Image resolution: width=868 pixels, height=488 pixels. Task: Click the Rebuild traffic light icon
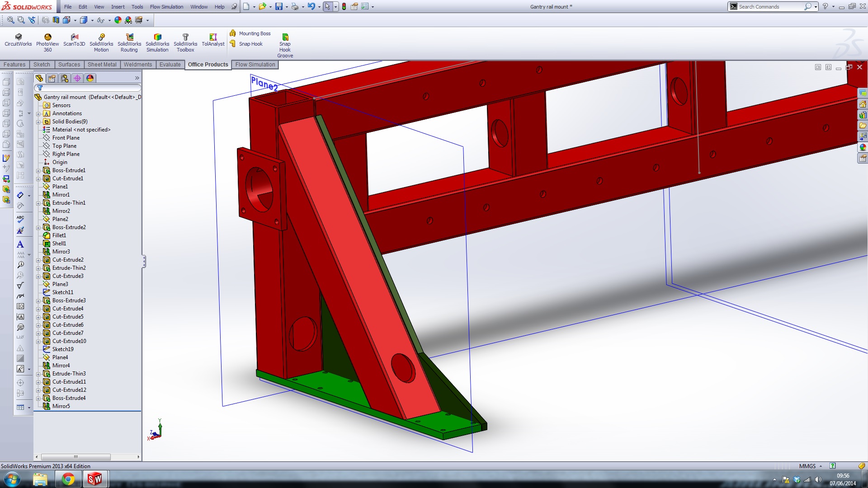click(344, 7)
